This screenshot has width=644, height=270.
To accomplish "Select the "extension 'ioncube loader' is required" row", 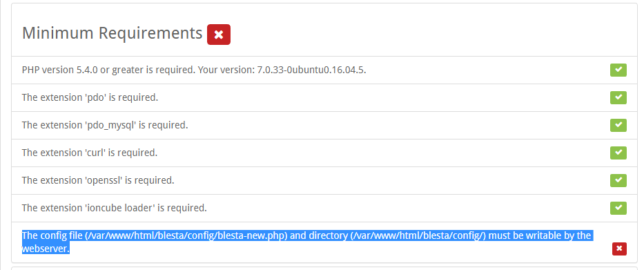I will click(x=324, y=208).
